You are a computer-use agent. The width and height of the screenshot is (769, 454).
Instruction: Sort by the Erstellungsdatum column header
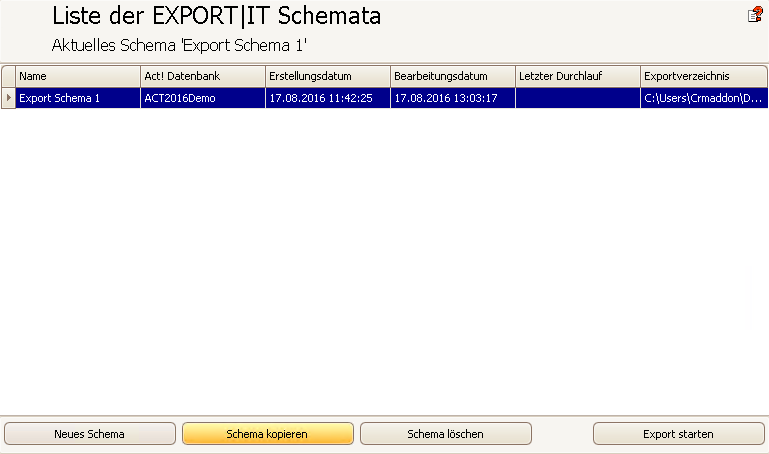(328, 76)
